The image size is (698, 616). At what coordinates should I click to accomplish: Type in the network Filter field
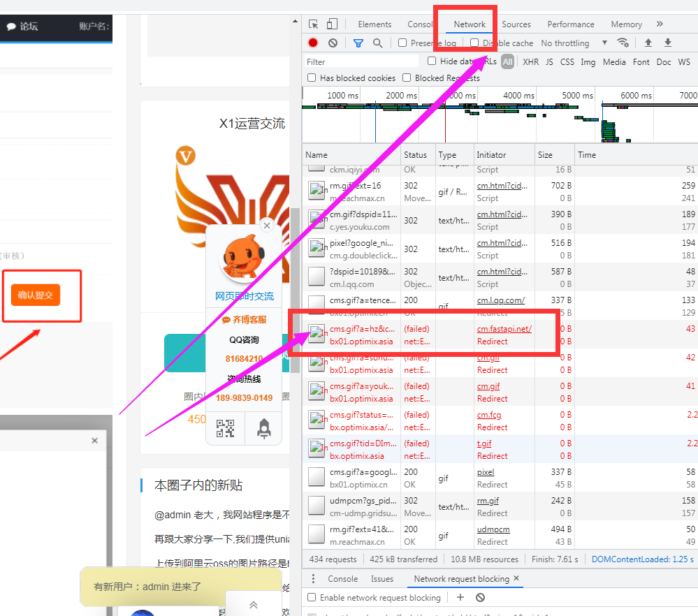pos(361,62)
